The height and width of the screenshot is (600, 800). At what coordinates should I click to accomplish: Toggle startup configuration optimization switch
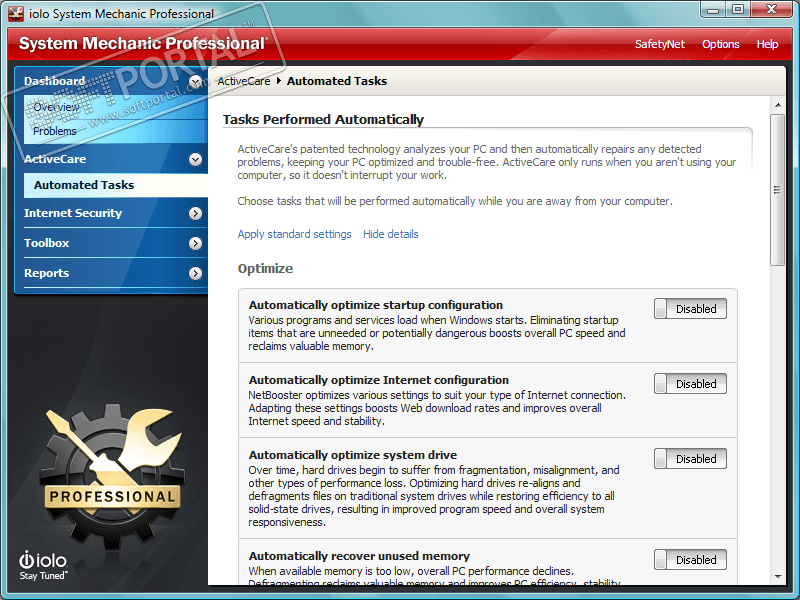(690, 309)
